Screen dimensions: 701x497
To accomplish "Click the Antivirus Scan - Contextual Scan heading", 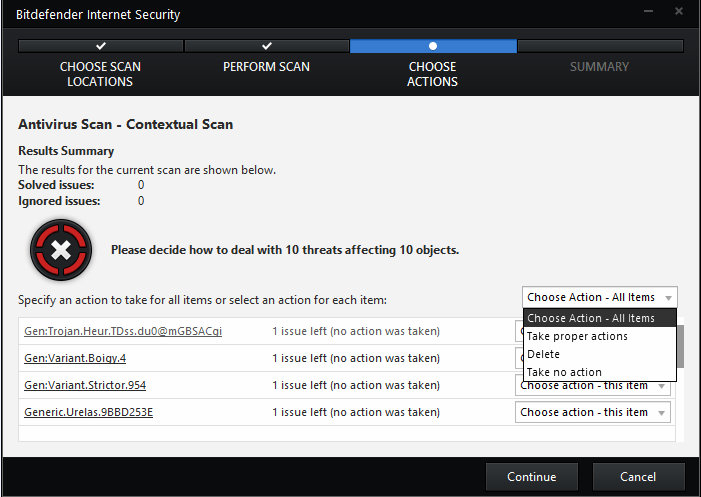I will coord(126,124).
